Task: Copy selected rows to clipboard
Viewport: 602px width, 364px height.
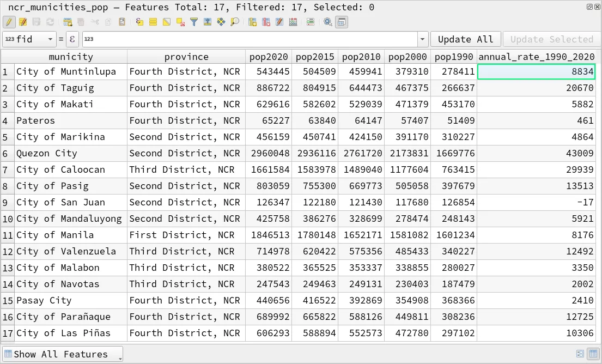Action: (108, 22)
